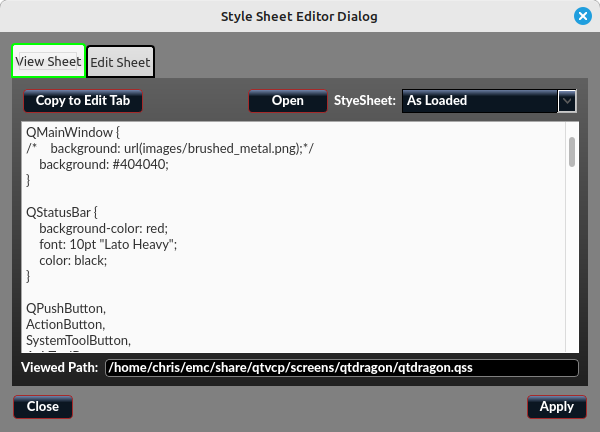Image resolution: width=600 pixels, height=432 pixels.
Task: Open the Edit Sheet tab
Action: click(120, 62)
